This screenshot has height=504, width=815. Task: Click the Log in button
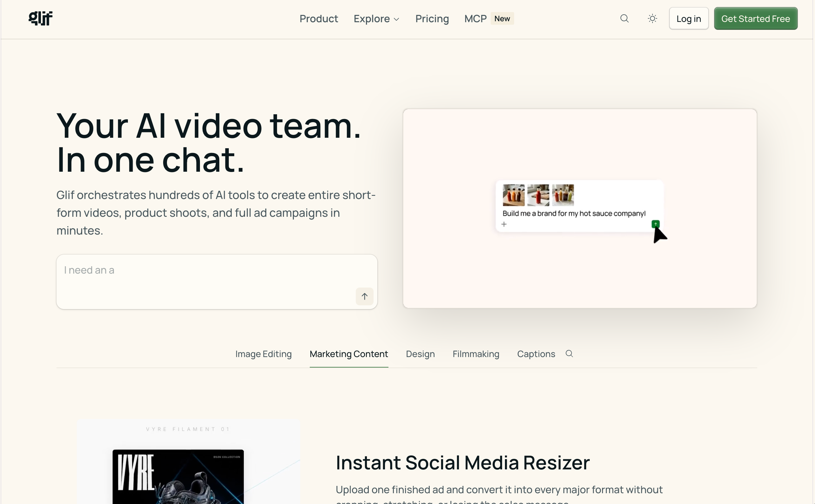pyautogui.click(x=689, y=19)
